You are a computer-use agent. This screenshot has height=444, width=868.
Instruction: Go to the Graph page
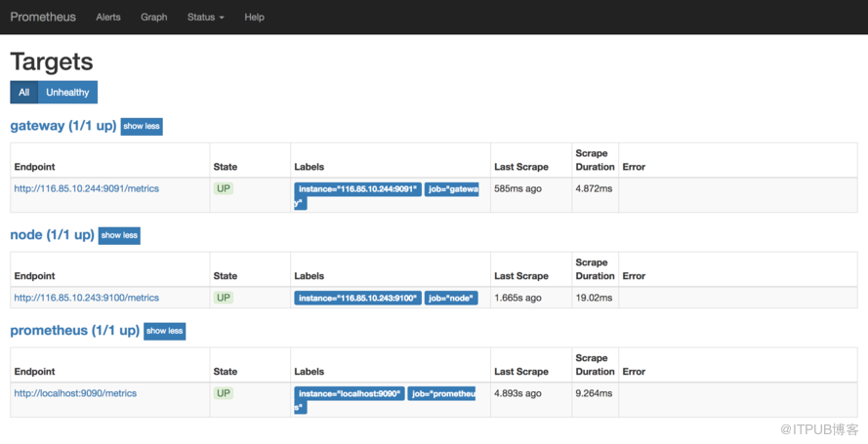tap(154, 18)
